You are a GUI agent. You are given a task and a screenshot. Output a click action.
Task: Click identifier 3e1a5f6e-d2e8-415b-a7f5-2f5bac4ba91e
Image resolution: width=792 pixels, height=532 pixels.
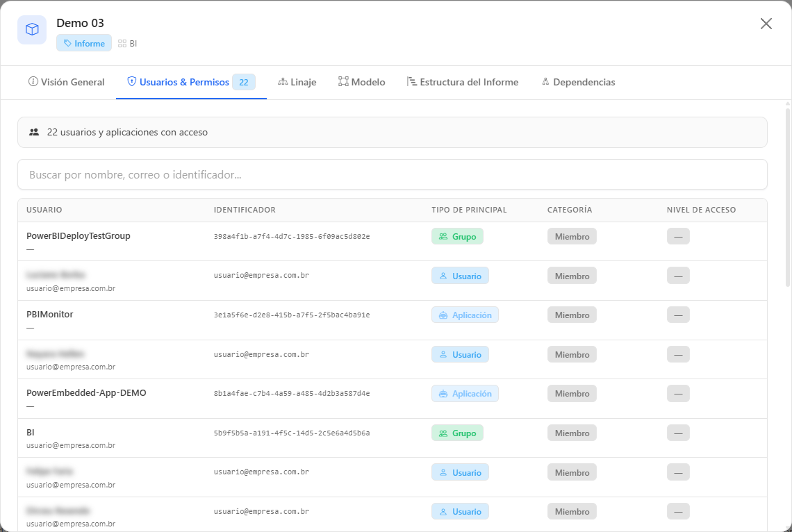click(x=292, y=315)
